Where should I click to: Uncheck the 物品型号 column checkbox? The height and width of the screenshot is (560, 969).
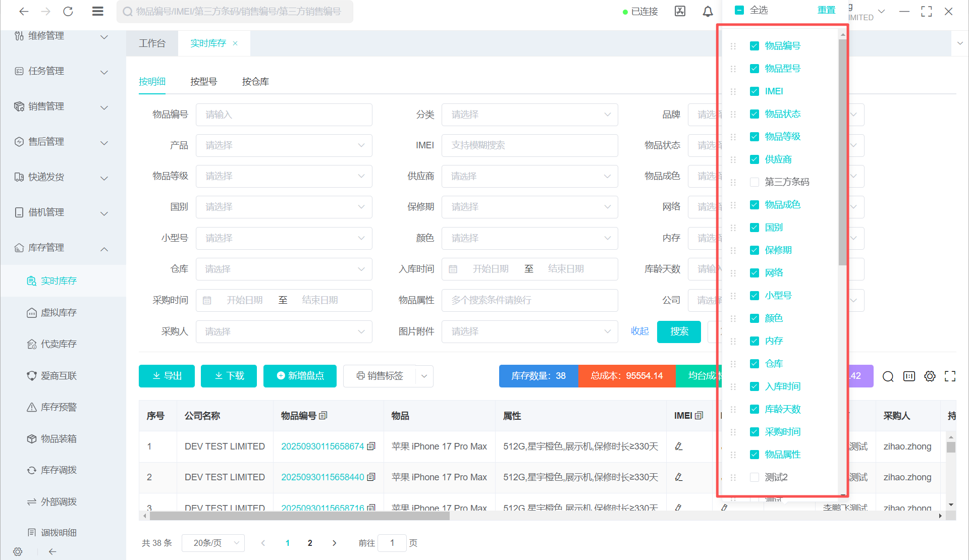point(755,69)
